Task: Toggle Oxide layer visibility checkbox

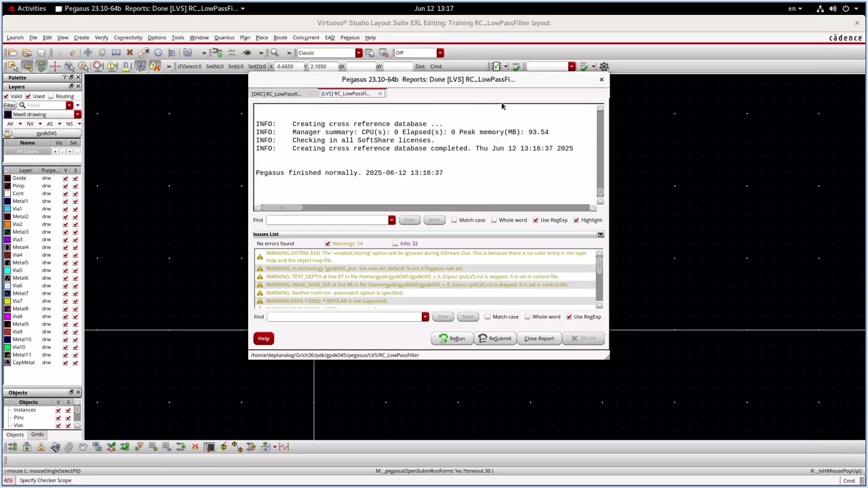Action: (x=66, y=178)
